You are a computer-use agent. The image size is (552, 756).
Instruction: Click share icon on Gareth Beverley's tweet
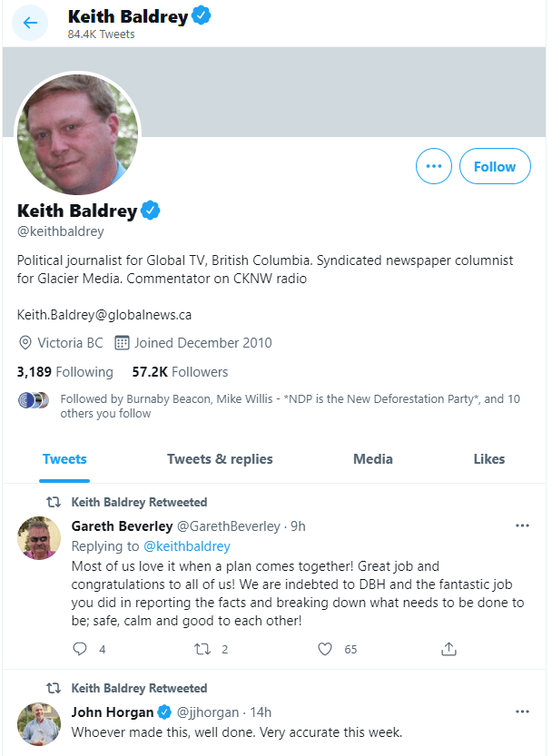(448, 649)
